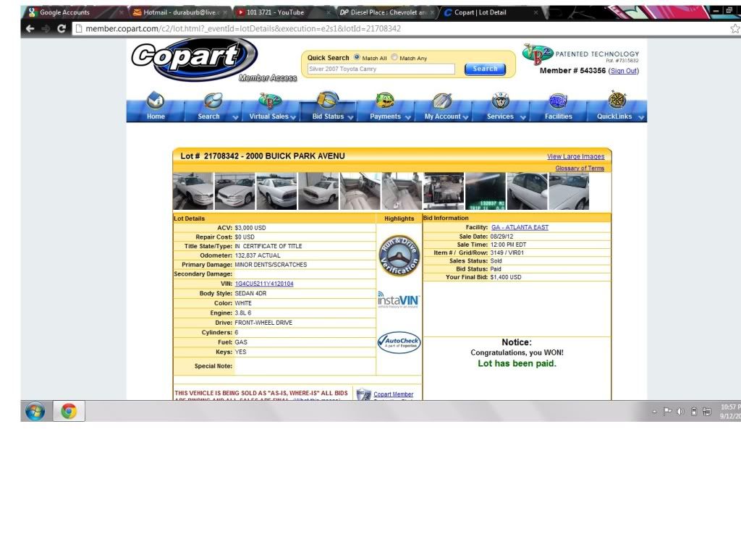Click the VB2 Patented Technology logo
The image size is (741, 560).
tap(580, 54)
